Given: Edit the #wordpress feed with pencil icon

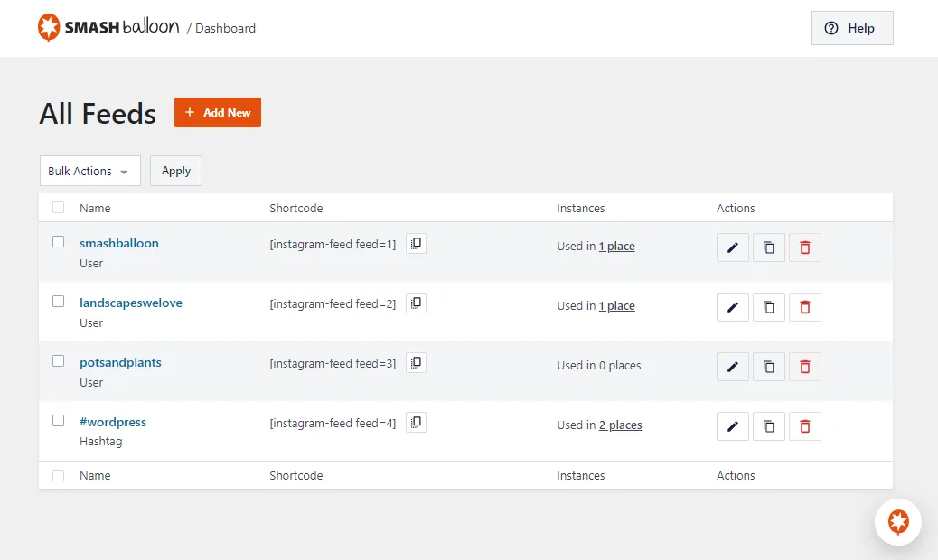Looking at the screenshot, I should (733, 426).
